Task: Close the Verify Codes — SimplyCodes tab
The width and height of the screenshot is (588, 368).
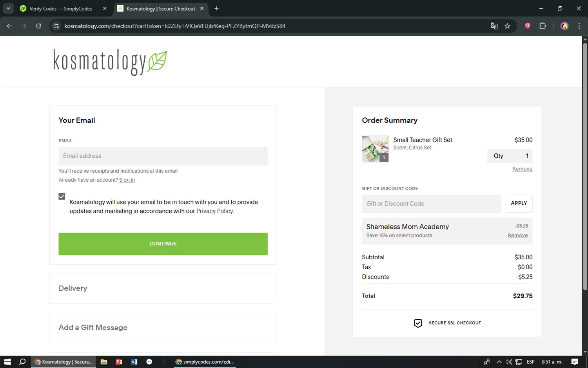Action: coord(105,9)
